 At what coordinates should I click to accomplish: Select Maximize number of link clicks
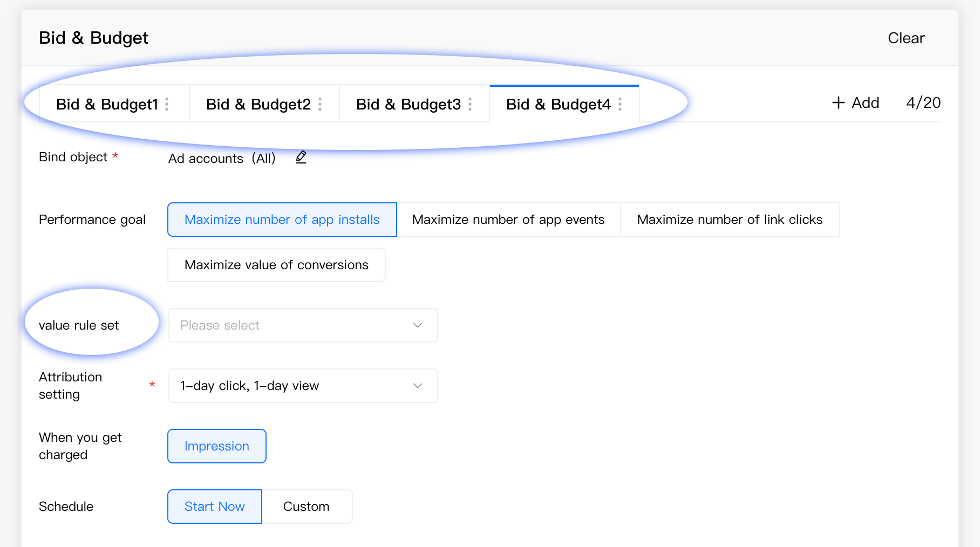[730, 220]
